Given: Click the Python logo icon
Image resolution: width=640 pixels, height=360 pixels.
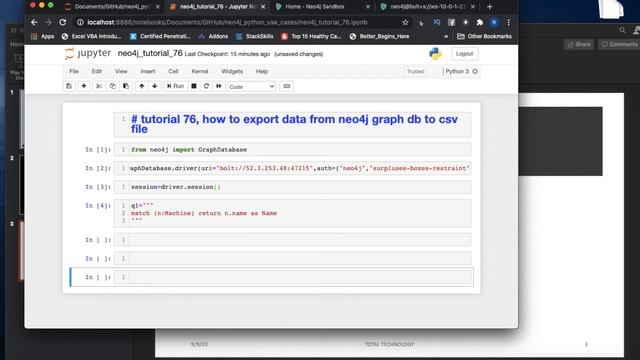Looking at the screenshot, I should click(435, 54).
